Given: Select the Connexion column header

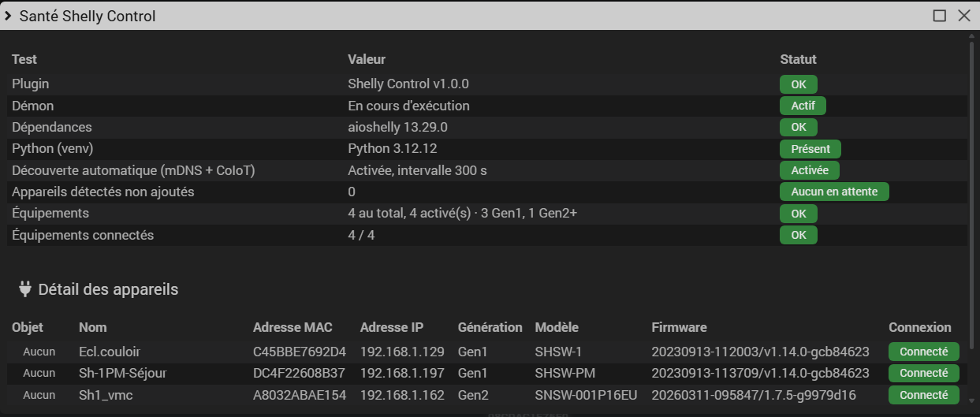Looking at the screenshot, I should click(920, 327).
